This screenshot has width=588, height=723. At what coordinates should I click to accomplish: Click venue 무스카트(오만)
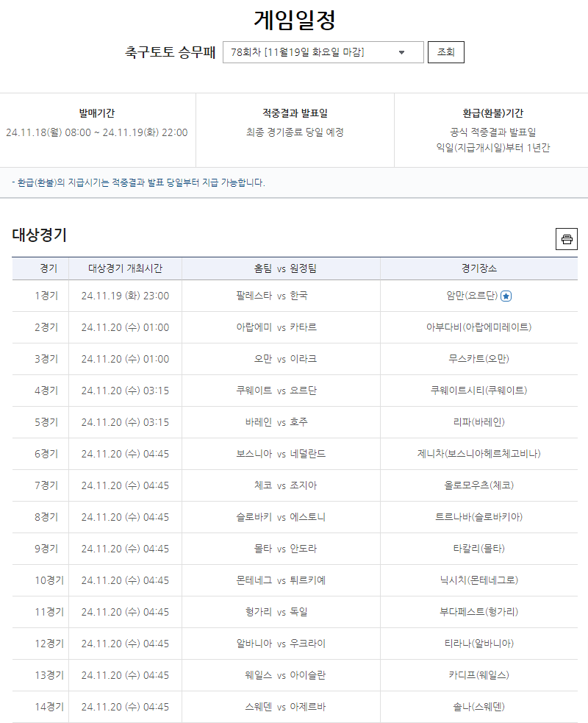478,359
